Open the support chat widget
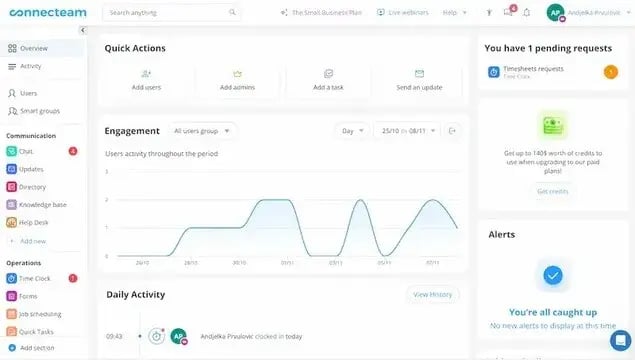 point(620,341)
